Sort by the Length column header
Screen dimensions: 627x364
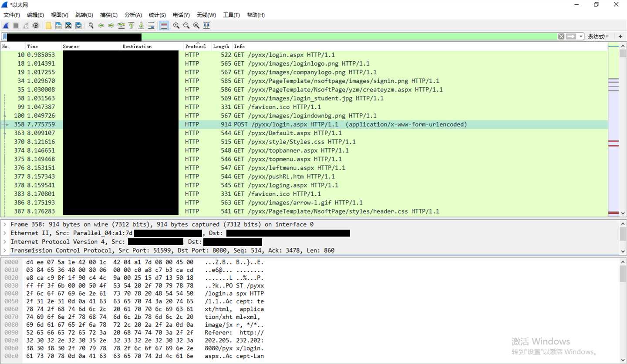click(222, 47)
